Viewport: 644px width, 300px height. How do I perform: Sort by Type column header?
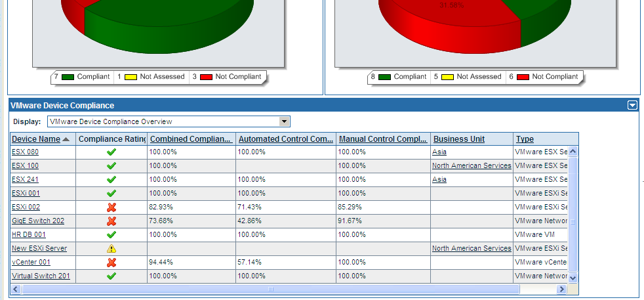[x=525, y=139]
